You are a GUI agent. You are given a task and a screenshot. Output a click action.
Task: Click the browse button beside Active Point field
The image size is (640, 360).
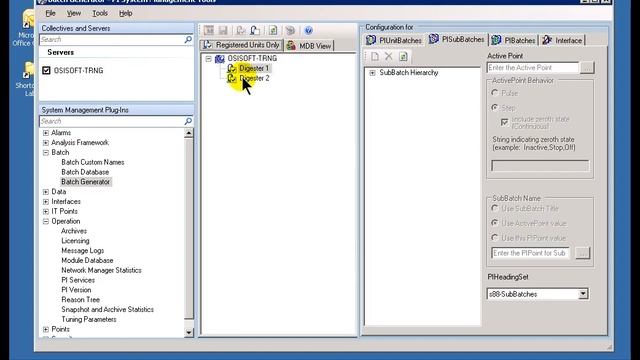pyautogui.click(x=587, y=68)
